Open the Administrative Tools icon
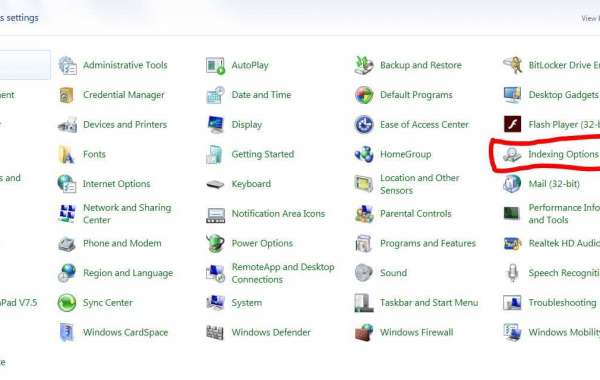This screenshot has height=380, width=600. tap(68, 65)
